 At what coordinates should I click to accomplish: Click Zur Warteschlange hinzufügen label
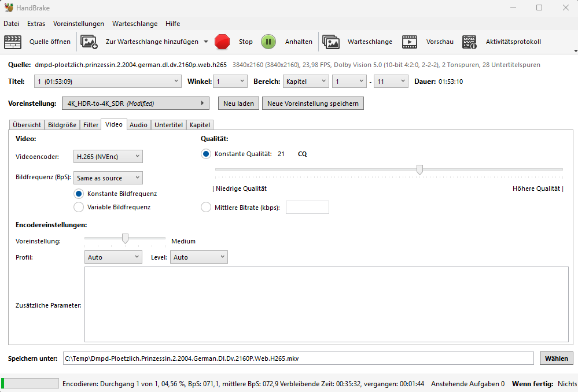[x=152, y=42]
